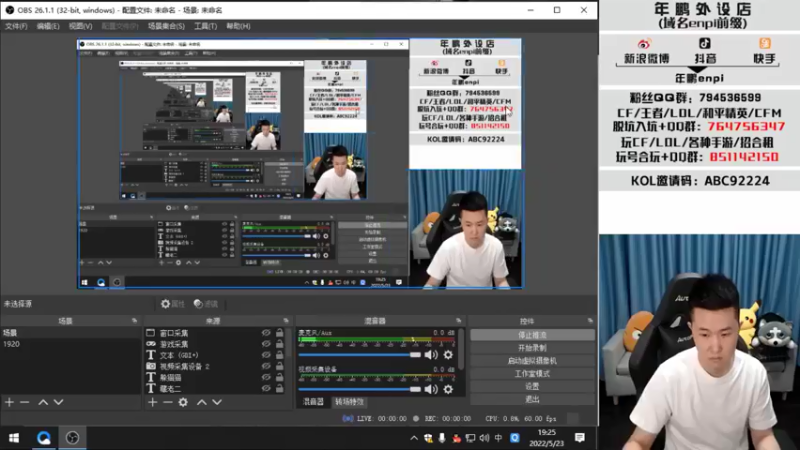Viewport: 800px width, 450px height.
Task: Add a new source with the plus icon
Action: pyautogui.click(x=153, y=402)
